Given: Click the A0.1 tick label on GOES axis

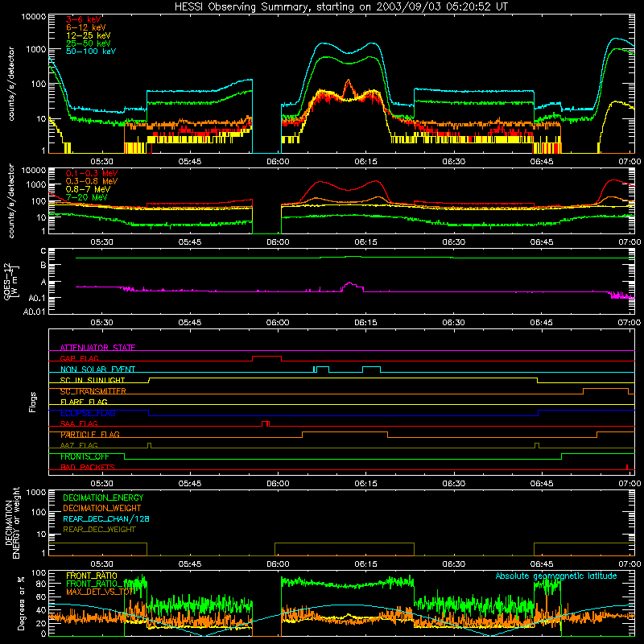Looking at the screenshot, I should pos(37,298).
